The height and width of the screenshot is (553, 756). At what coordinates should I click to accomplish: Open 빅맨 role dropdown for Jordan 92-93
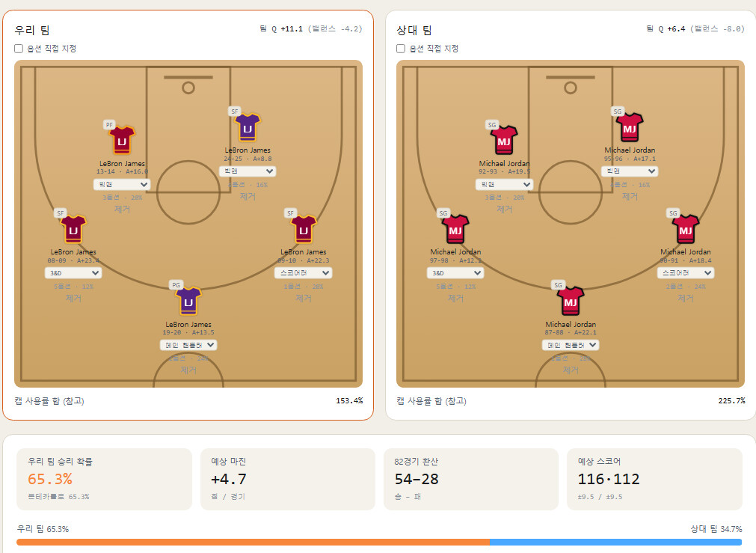pyautogui.click(x=504, y=184)
